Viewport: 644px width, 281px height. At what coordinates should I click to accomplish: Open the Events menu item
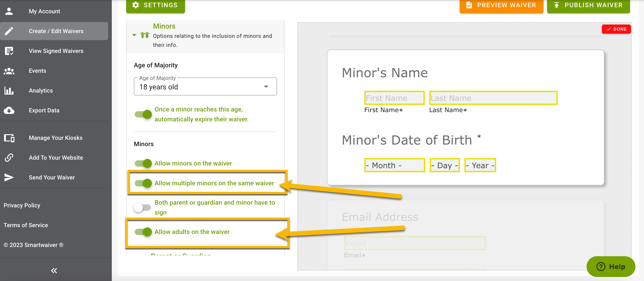point(54,71)
